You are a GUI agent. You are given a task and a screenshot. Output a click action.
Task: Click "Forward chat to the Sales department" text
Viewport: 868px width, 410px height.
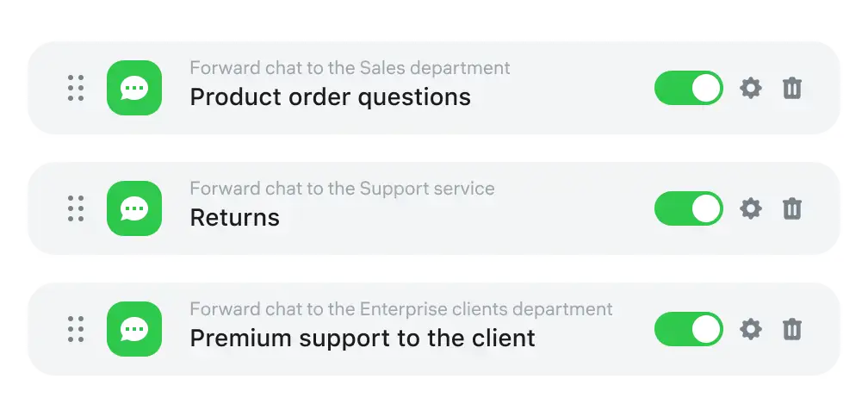[350, 68]
